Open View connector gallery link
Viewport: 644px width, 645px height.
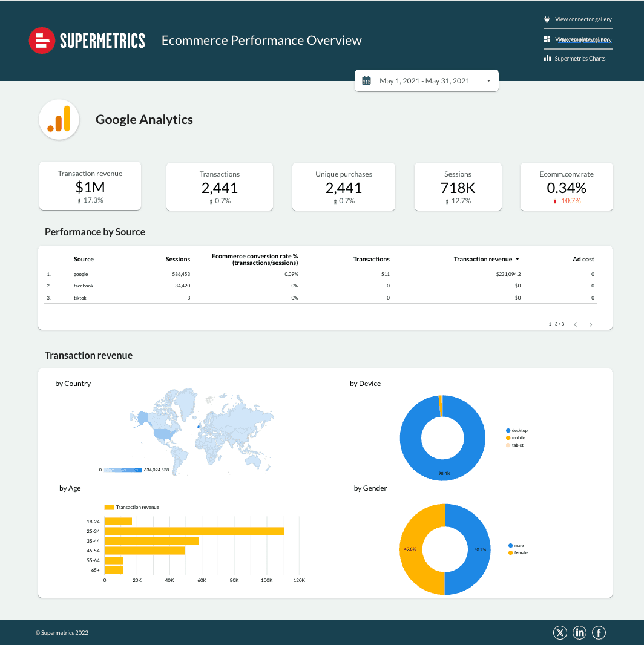click(x=583, y=19)
